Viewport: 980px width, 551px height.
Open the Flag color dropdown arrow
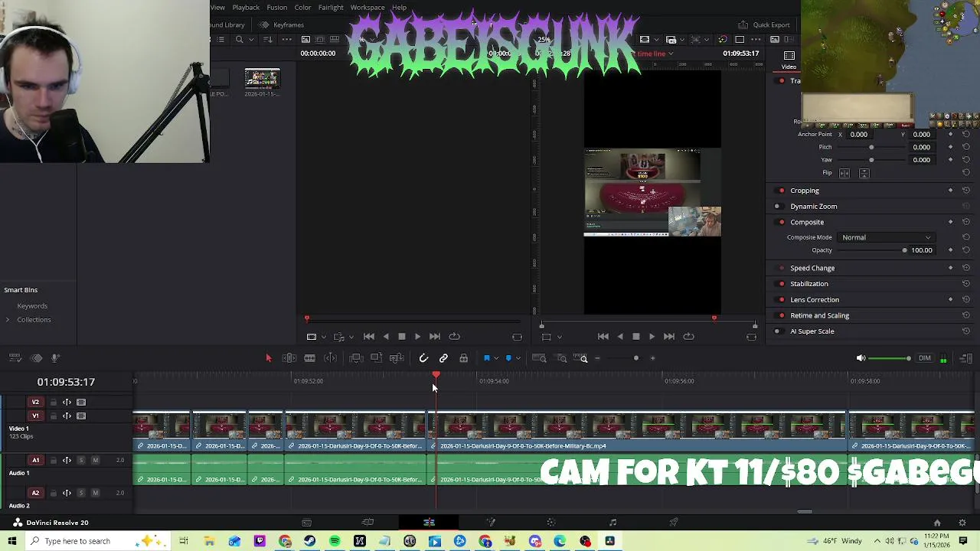pyautogui.click(x=495, y=358)
